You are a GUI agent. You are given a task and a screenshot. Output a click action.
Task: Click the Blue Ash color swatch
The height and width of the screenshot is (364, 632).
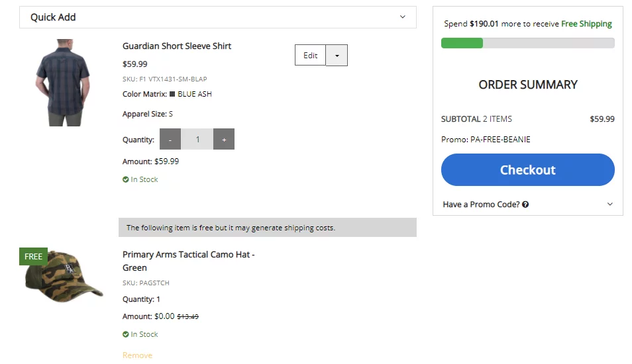(x=172, y=94)
